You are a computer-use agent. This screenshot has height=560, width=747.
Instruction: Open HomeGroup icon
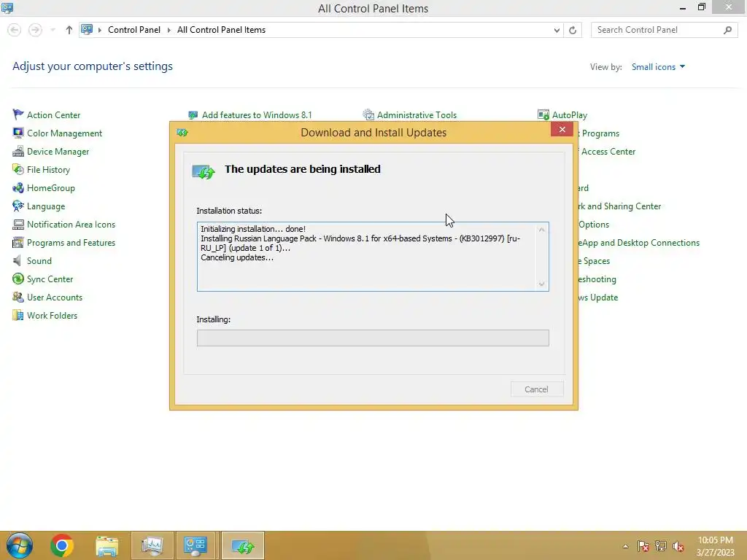(18, 187)
